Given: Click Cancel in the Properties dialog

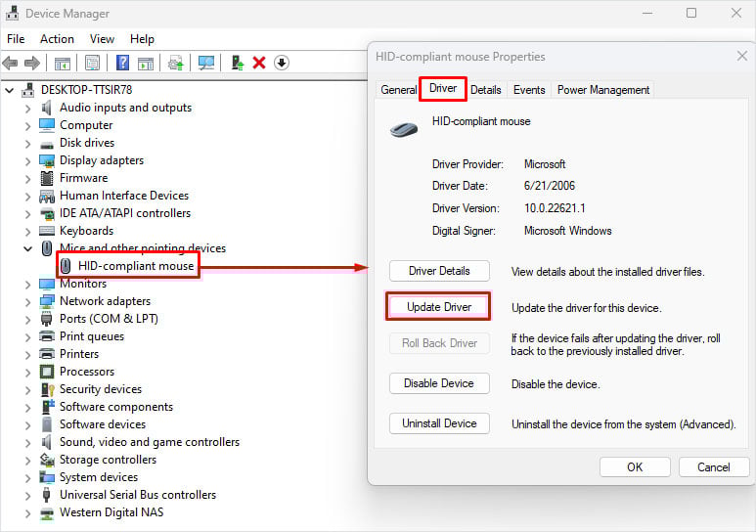Looking at the screenshot, I should click(714, 466).
